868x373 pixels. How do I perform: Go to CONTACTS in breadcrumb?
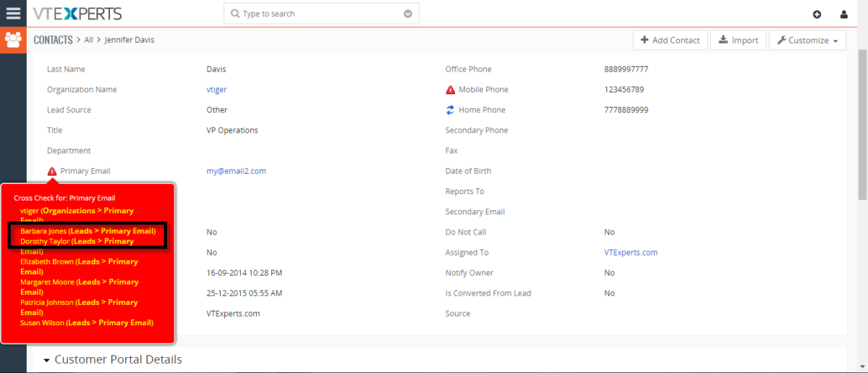[x=53, y=40]
